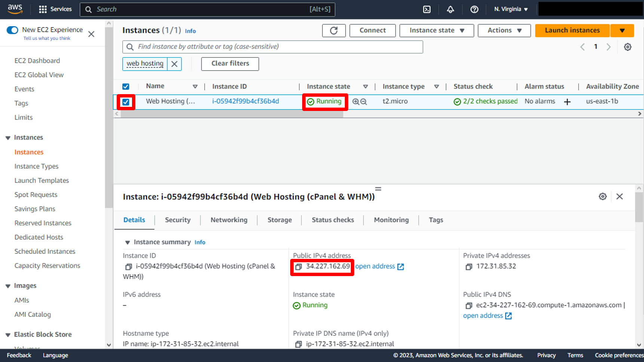Click Tell us what you think link
This screenshot has width=644, height=362.
[47, 38]
